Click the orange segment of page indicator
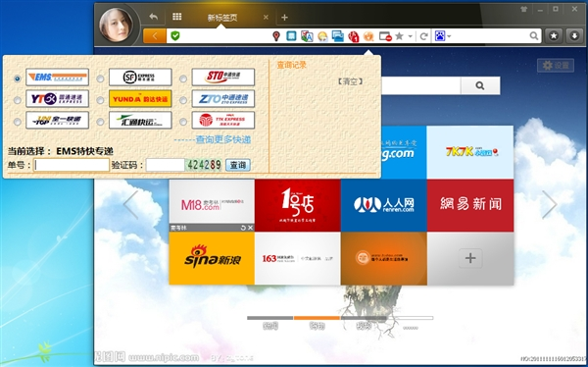Image resolution: width=588 pixels, height=367 pixels. click(x=317, y=318)
